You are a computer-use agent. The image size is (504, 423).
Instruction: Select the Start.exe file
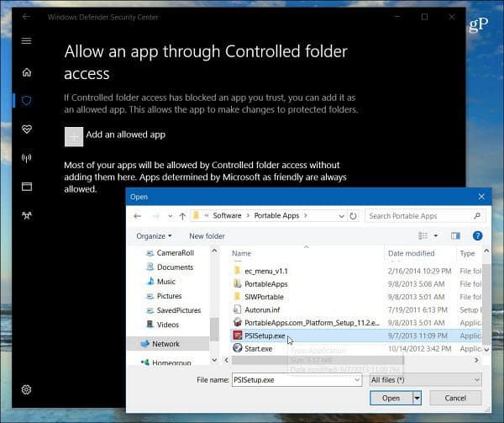[x=356, y=349]
